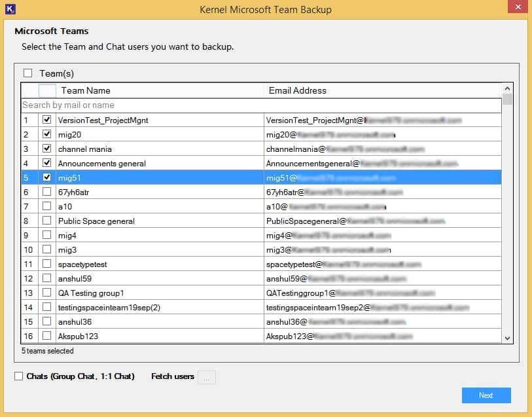Uncheck the VersionTest_ProjectMgnt team checkbox
The height and width of the screenshot is (417, 532).
[x=47, y=119]
